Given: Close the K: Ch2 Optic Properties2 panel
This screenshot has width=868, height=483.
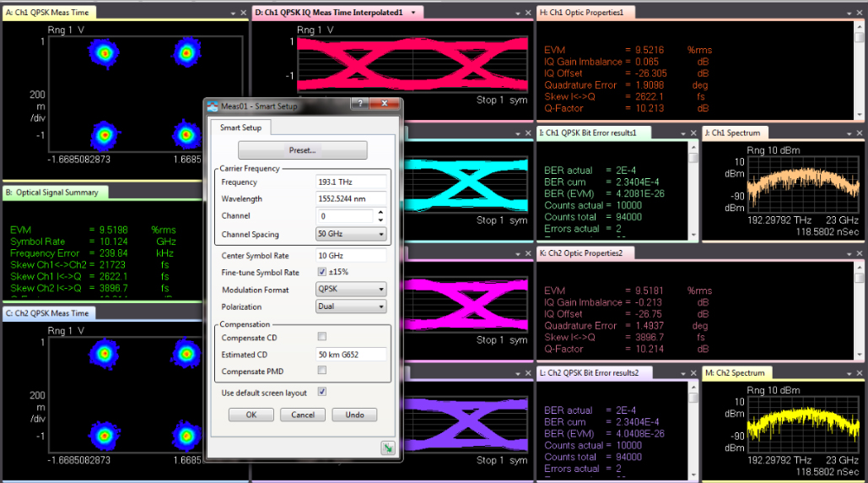Looking at the screenshot, I should pyautogui.click(x=860, y=253).
